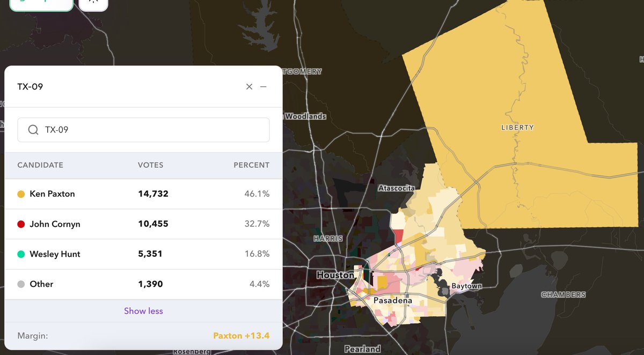Click the TX-09 panel title
Viewport: 644px width, 355px height.
[30, 86]
